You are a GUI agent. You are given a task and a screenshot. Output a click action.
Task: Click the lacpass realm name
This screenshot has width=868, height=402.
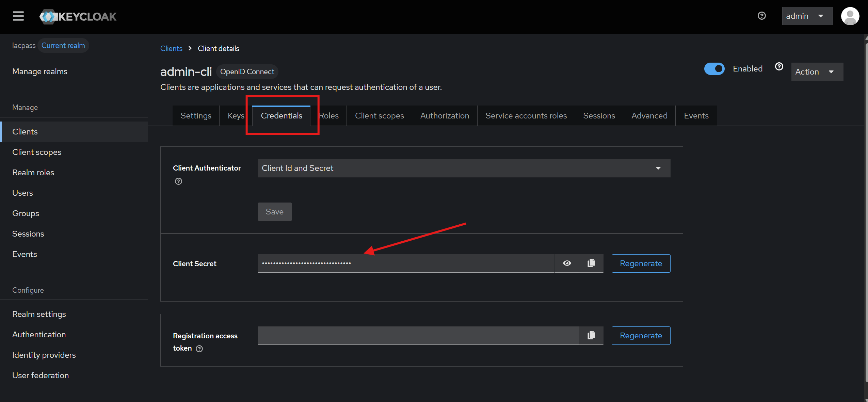24,46
